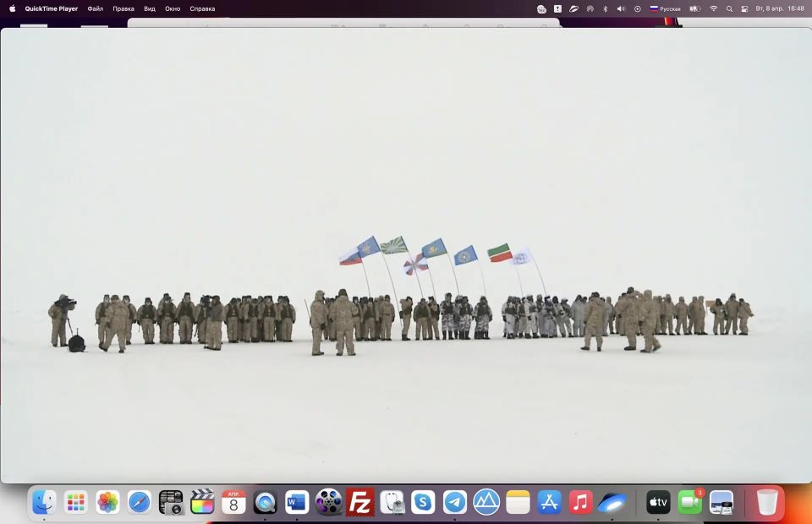Open Image Capture in the Dock

pos(171,502)
